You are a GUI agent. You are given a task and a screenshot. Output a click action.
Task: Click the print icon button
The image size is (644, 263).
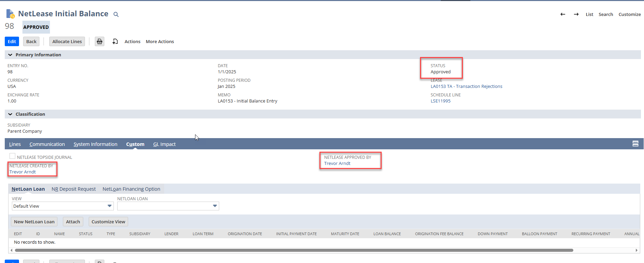tap(100, 41)
